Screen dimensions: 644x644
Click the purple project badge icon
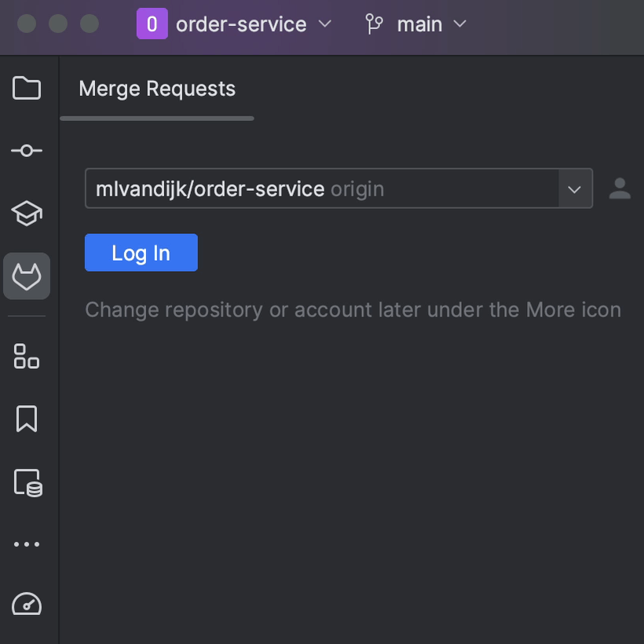152,24
